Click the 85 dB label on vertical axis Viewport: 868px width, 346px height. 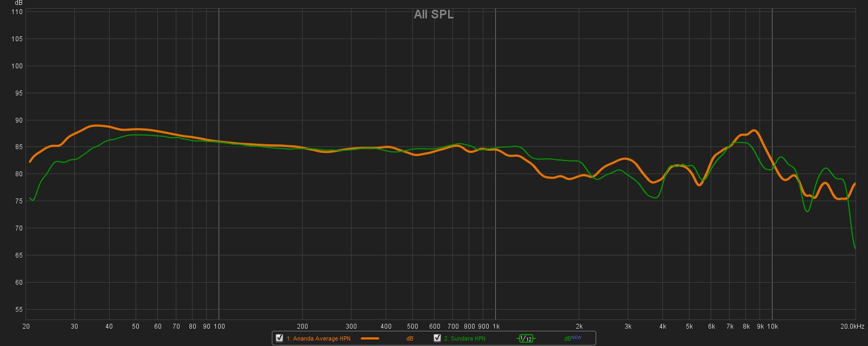[x=19, y=147]
